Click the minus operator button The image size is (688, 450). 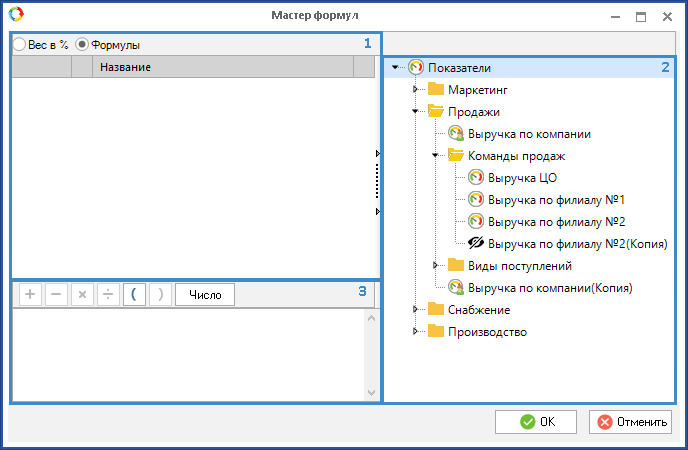[56, 295]
